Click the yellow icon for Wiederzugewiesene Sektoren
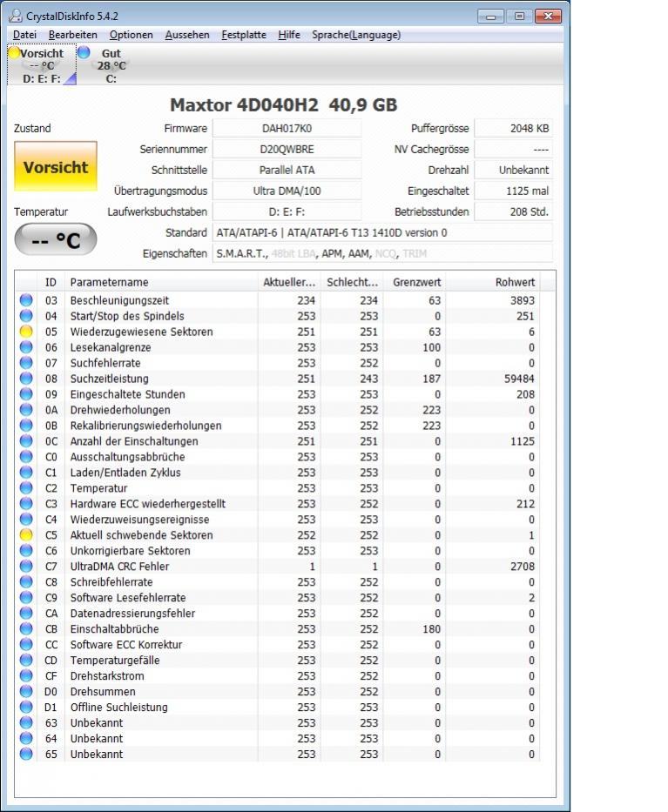 point(26,332)
